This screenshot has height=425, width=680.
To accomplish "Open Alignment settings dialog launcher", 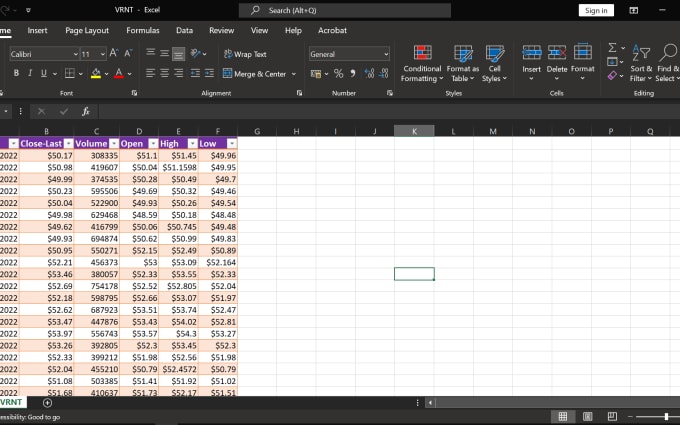I will click(299, 93).
